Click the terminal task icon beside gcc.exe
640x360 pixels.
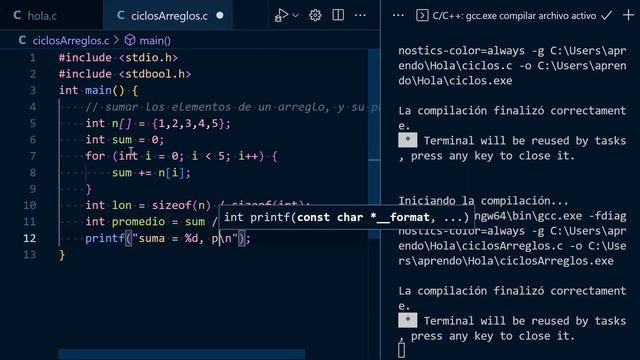422,16
